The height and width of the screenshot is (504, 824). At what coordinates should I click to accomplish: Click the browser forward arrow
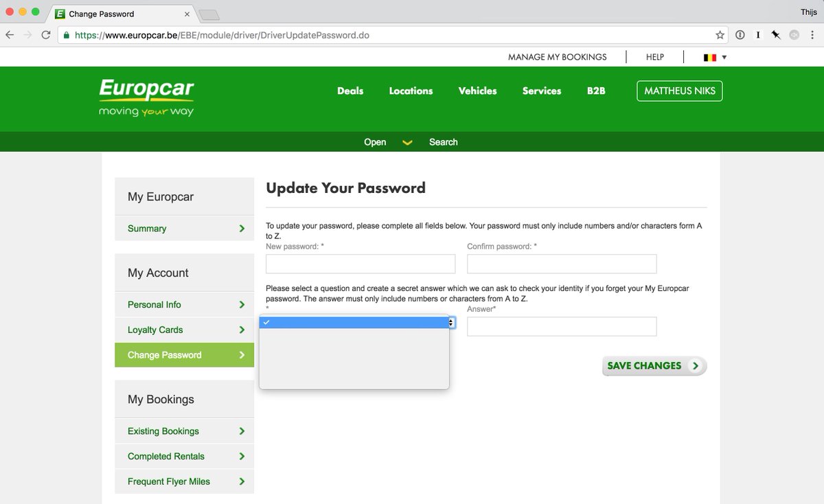click(27, 35)
